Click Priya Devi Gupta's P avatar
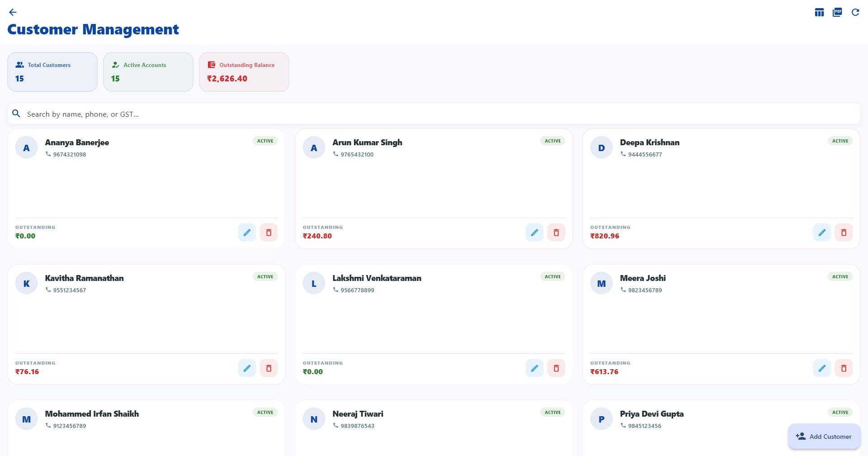 click(601, 419)
